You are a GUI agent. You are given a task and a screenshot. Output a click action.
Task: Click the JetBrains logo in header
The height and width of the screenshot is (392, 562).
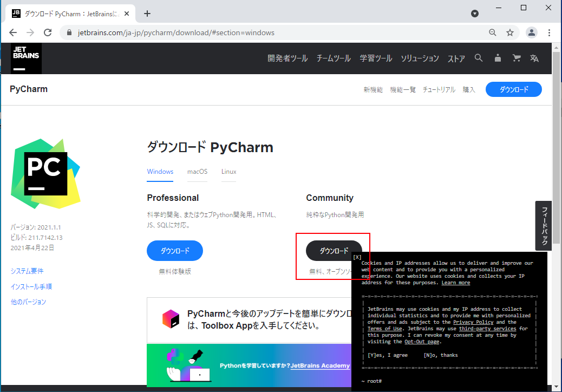tap(26, 58)
